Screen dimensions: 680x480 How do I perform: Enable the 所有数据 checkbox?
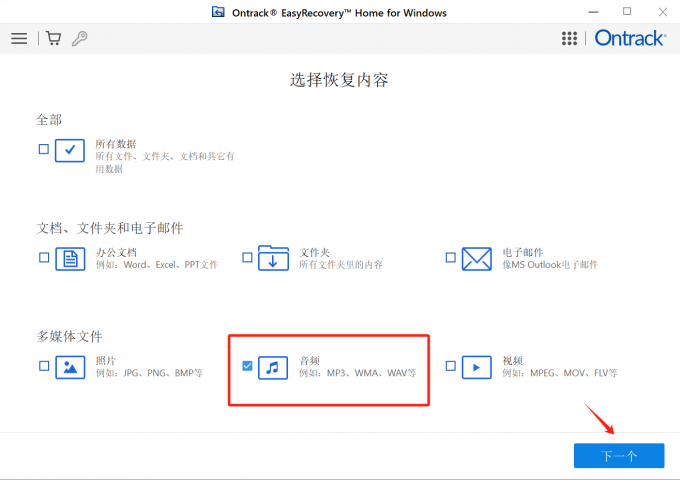coord(44,149)
